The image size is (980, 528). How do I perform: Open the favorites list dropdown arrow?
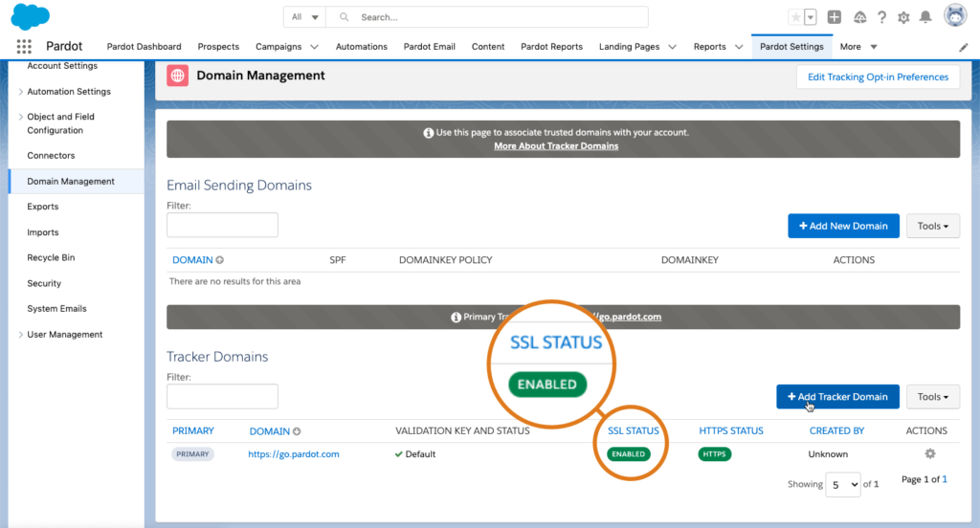click(810, 17)
